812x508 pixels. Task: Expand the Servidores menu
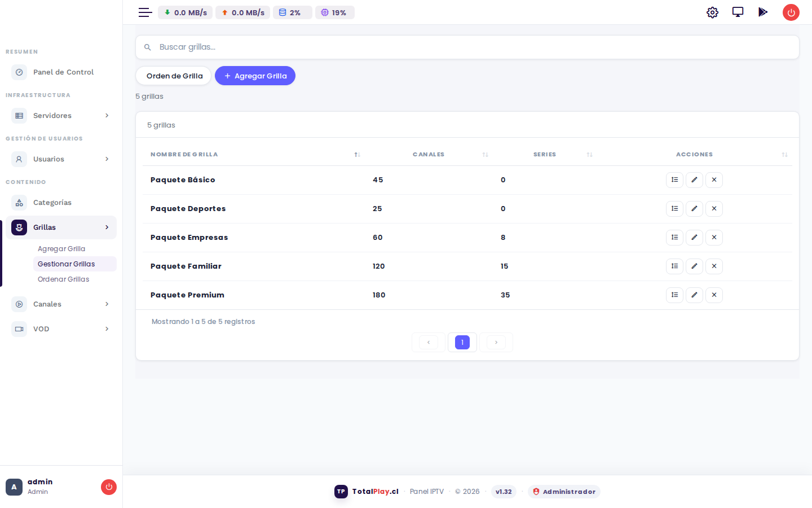click(61, 116)
